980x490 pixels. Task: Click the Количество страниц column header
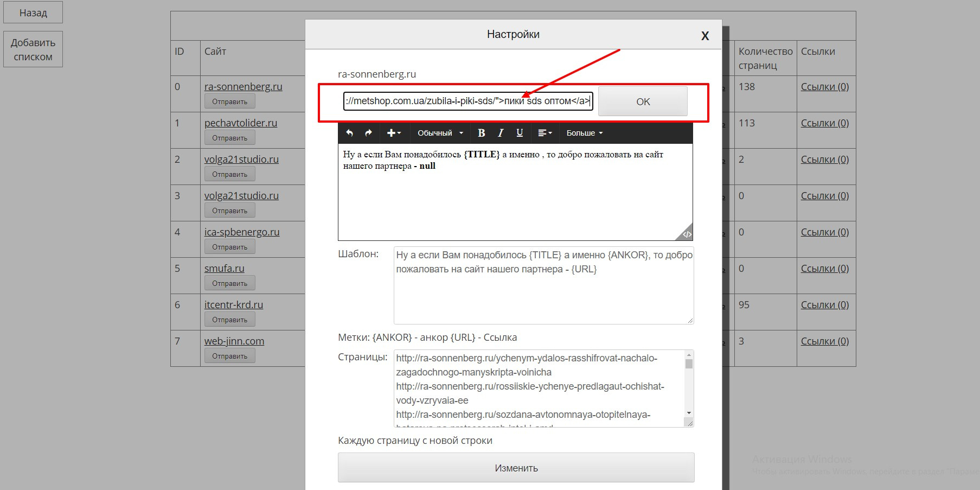pyautogui.click(x=765, y=58)
